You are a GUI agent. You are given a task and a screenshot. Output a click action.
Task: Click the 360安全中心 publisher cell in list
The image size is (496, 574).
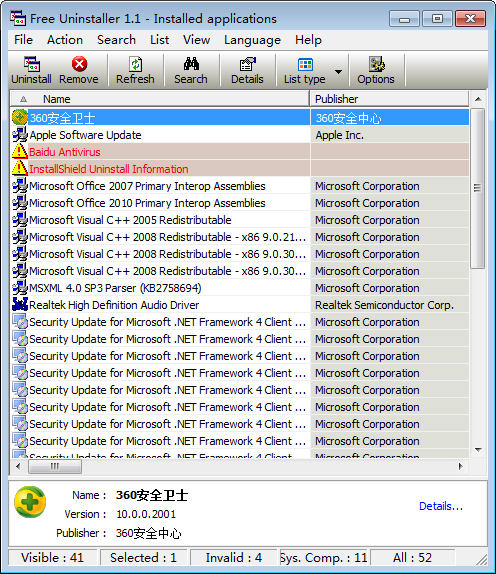point(389,118)
